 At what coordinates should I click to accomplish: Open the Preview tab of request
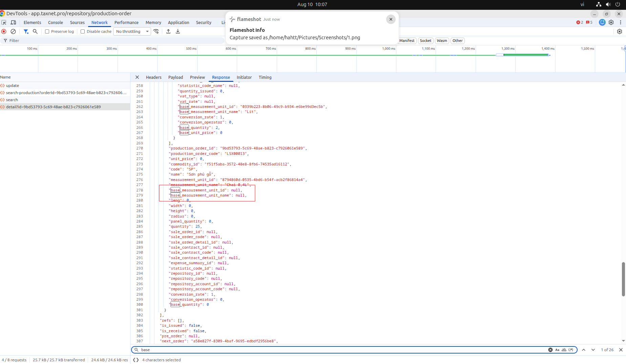click(x=197, y=77)
